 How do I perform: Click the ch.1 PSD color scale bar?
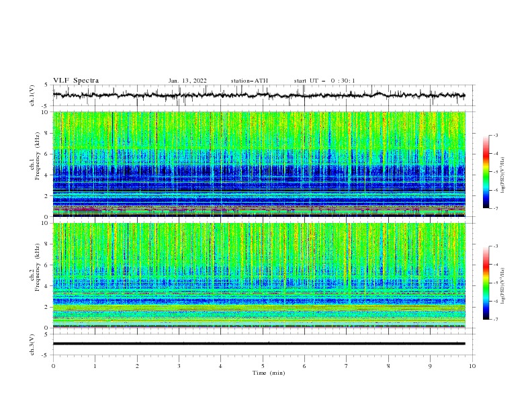[486, 172]
